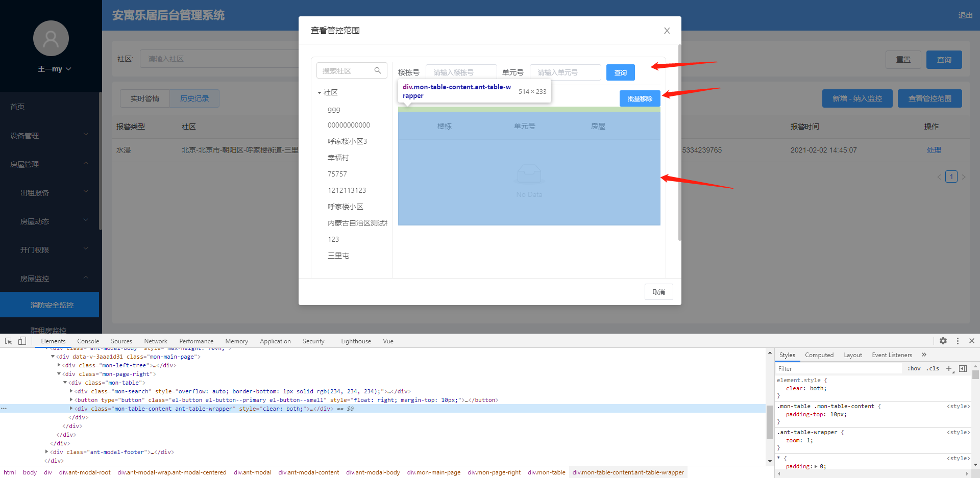Click div.ant-modal-body breadcrumb
Viewport: 980px width, 478px height.
point(373,472)
